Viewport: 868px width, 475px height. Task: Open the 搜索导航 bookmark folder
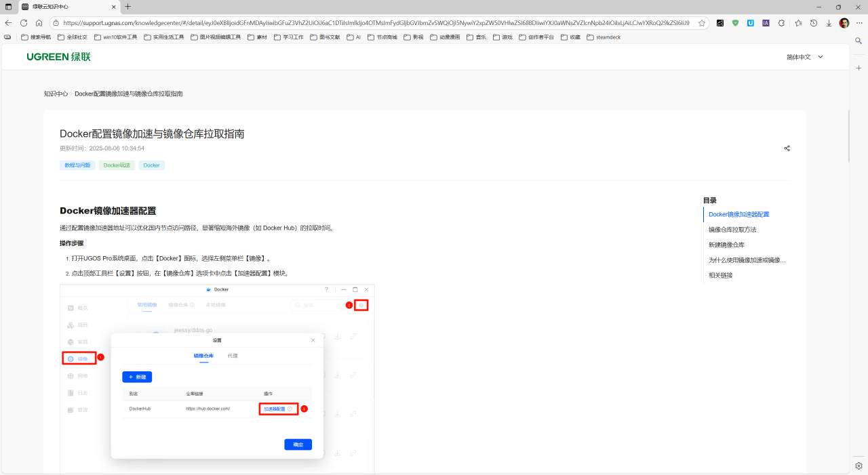click(x=36, y=37)
